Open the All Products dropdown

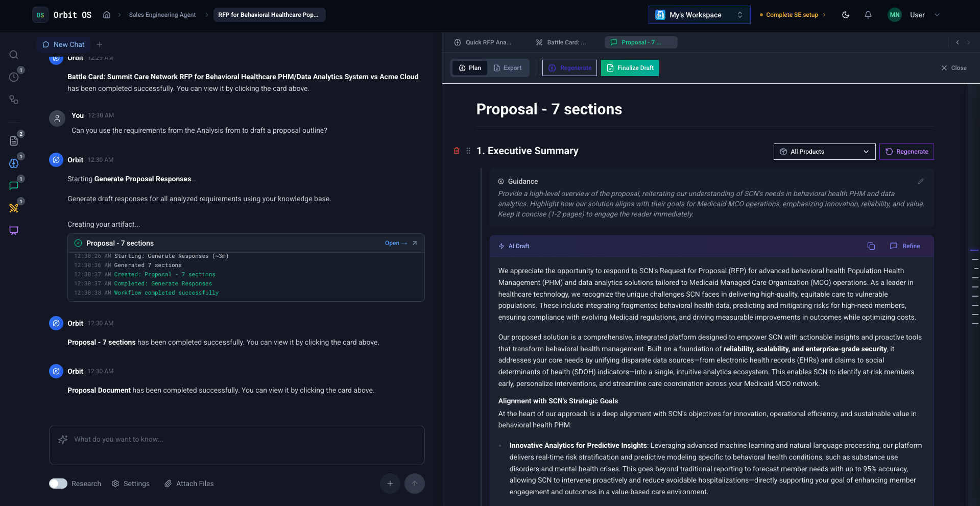(824, 152)
